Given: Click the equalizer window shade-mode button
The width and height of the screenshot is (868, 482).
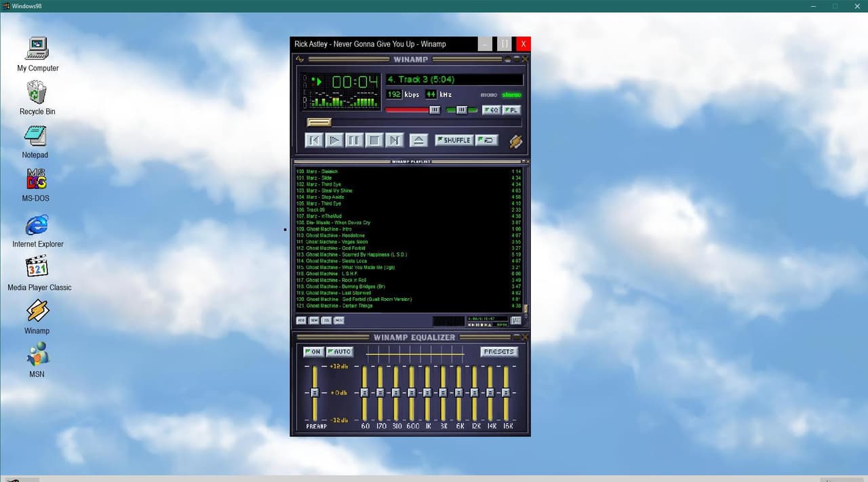Looking at the screenshot, I should coord(517,337).
